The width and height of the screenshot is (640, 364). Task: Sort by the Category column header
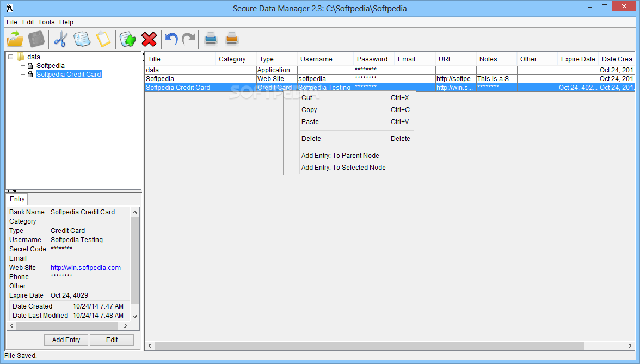pos(236,59)
